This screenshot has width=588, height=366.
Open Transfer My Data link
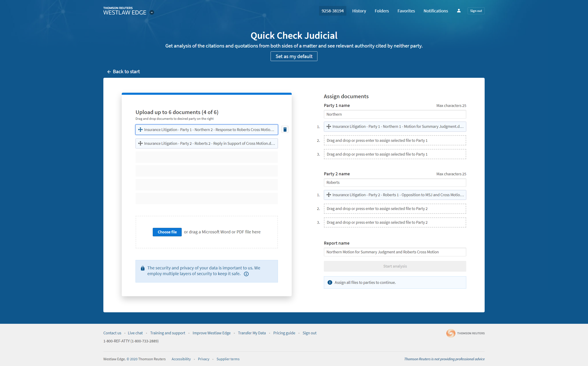(x=252, y=333)
